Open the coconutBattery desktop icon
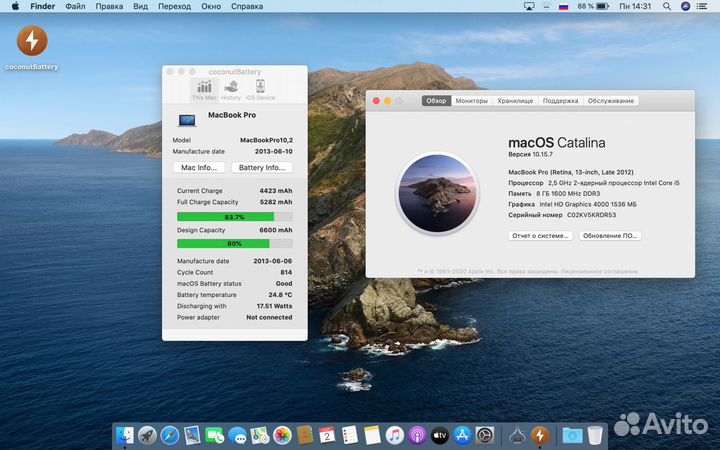Screen dimensions: 720x450 click(32, 40)
